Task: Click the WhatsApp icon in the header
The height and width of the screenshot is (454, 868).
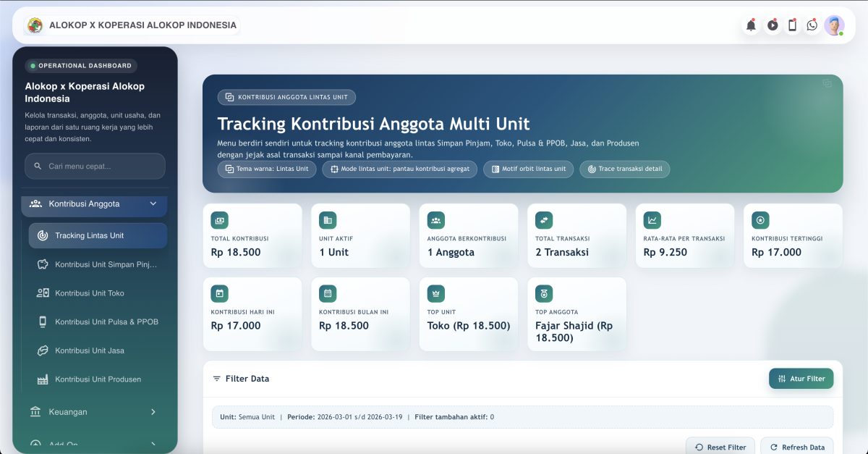Action: (x=812, y=25)
